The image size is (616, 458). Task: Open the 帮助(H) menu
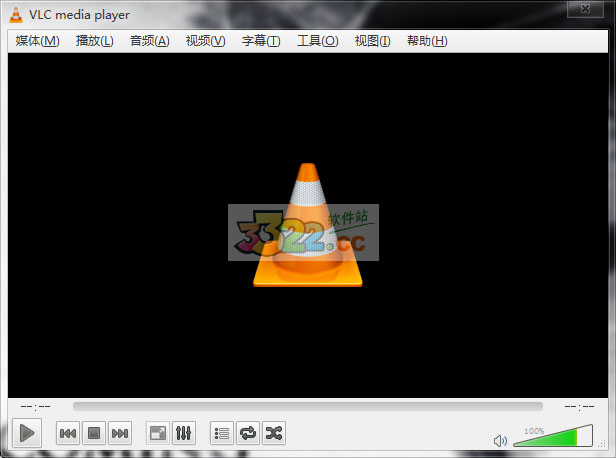[x=427, y=41]
